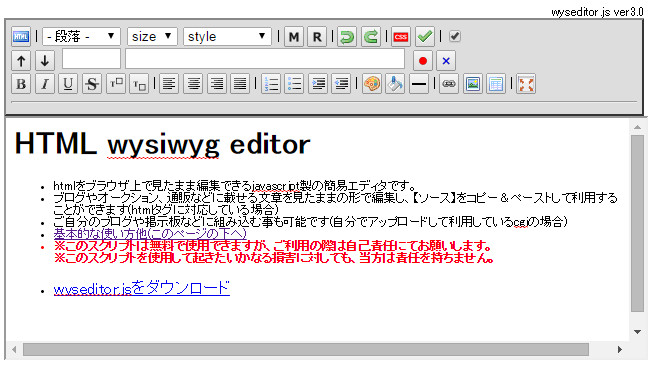Center align text
Image resolution: width=648 pixels, height=366 pixels.
pyautogui.click(x=193, y=84)
